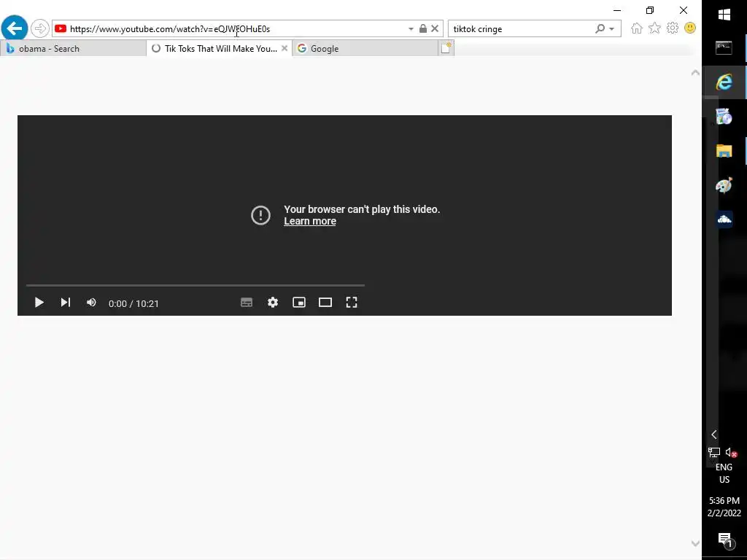
Task: Open the browser Tools gear menu
Action: pos(672,28)
